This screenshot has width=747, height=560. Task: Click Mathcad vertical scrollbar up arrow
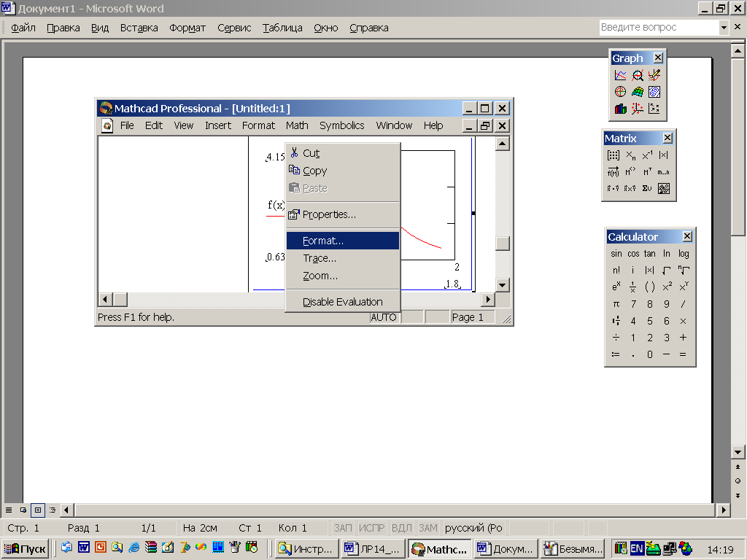pos(502,144)
